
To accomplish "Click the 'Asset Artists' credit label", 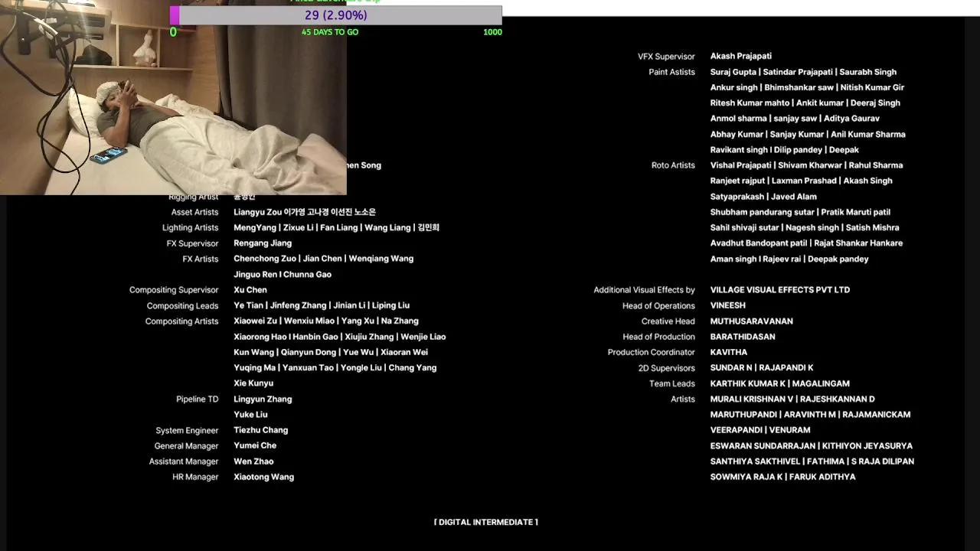I will (194, 212).
